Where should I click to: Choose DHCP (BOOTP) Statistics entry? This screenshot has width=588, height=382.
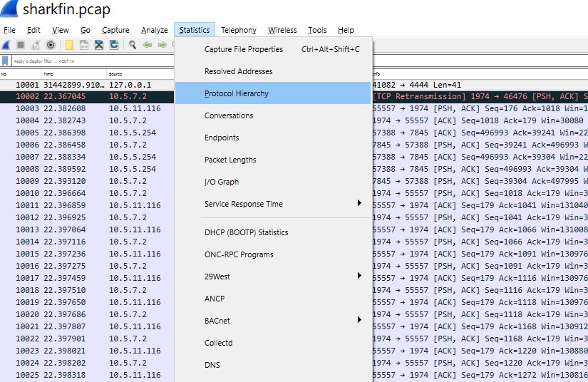[x=273, y=232]
